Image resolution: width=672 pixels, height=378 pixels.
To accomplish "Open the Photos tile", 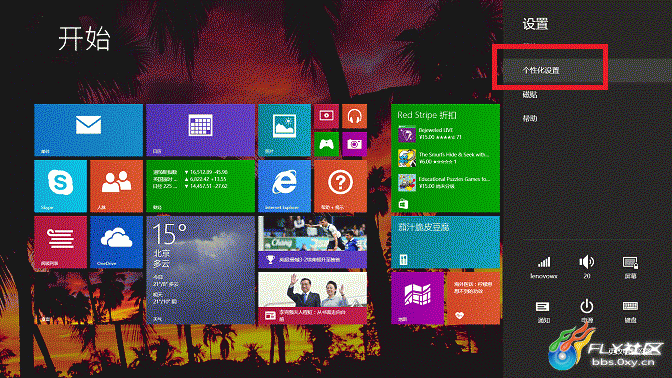I will point(284,130).
